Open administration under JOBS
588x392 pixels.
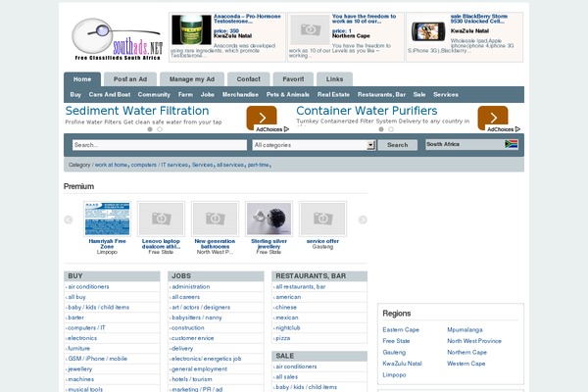191,286
